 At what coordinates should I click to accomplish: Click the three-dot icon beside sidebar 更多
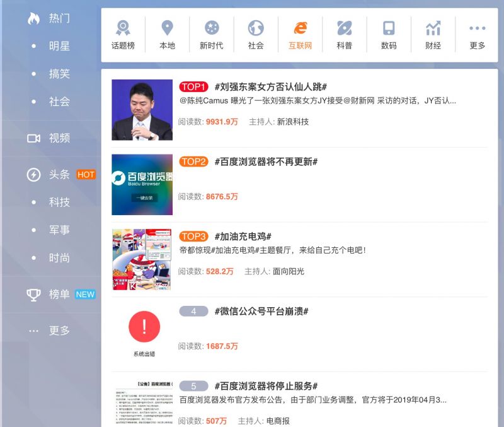(x=33, y=330)
